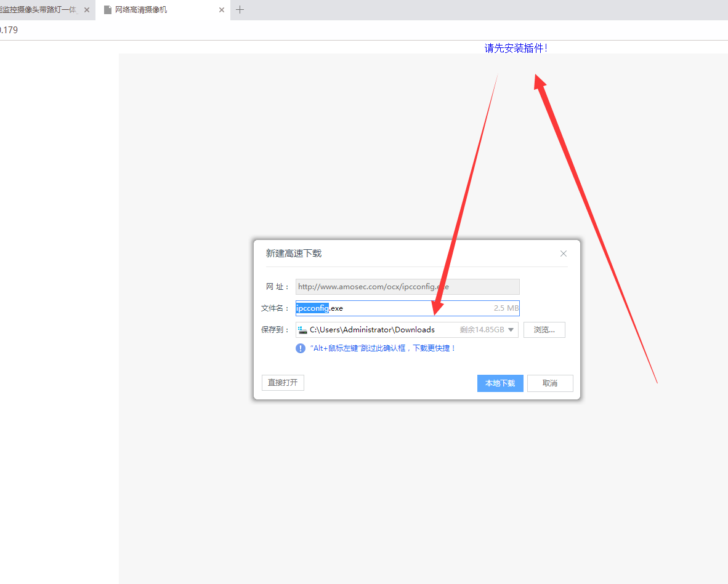Open a new browser tab with plus icon
This screenshot has height=584, width=728.
[x=240, y=10]
